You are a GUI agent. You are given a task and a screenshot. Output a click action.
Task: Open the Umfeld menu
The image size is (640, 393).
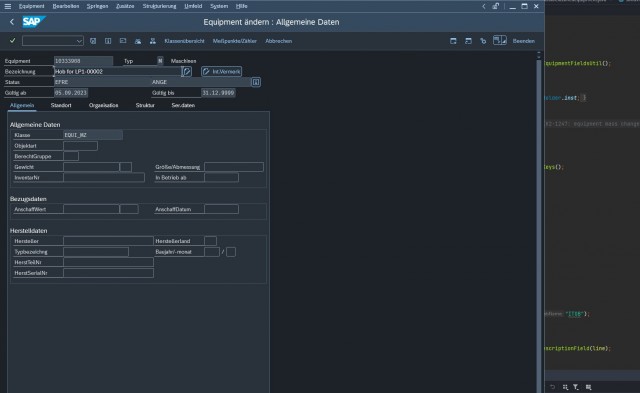pyautogui.click(x=193, y=6)
